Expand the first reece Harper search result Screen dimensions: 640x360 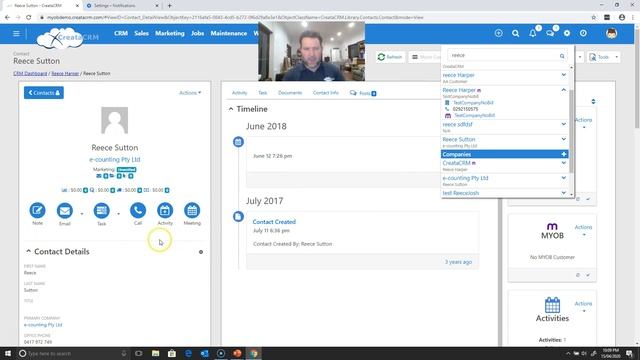tap(564, 75)
